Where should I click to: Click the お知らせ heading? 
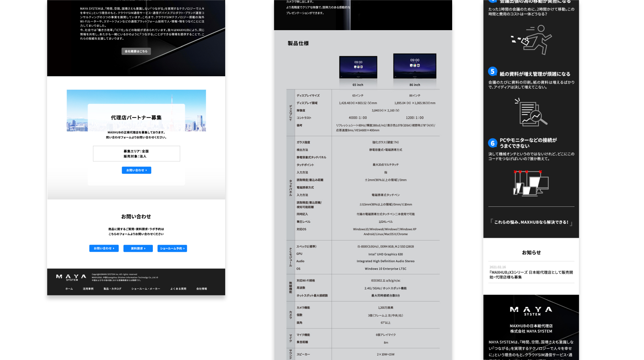tap(531, 253)
